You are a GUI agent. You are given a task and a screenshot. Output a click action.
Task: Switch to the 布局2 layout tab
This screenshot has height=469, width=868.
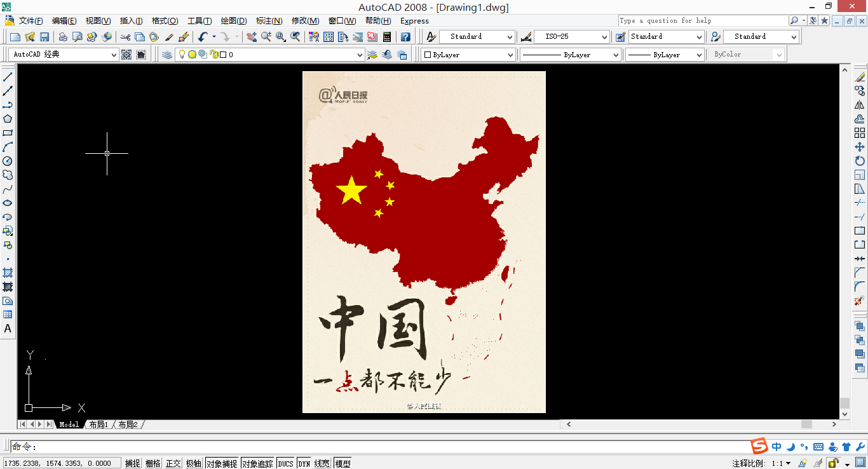point(128,425)
